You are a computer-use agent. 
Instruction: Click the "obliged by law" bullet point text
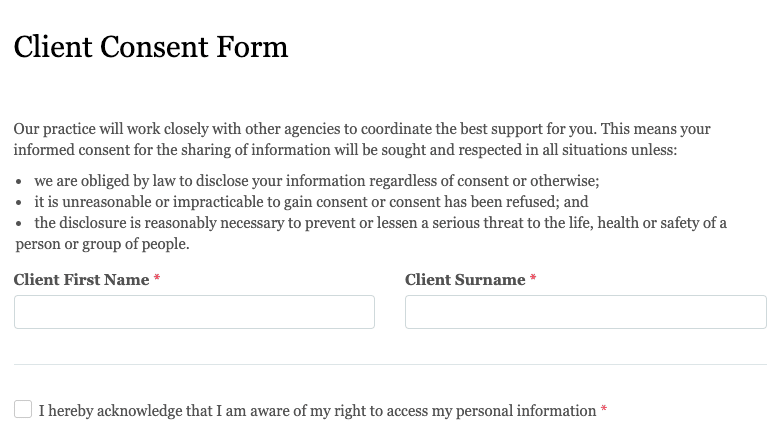(316, 182)
